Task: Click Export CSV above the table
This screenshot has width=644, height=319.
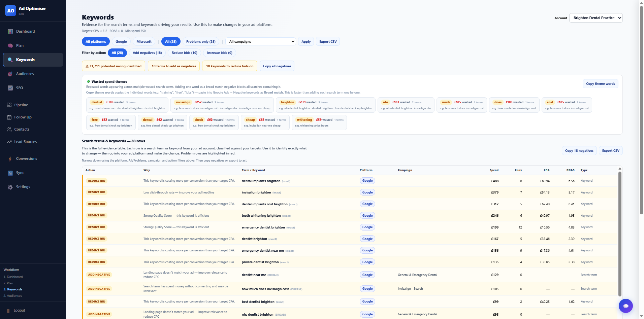Action: click(611, 150)
